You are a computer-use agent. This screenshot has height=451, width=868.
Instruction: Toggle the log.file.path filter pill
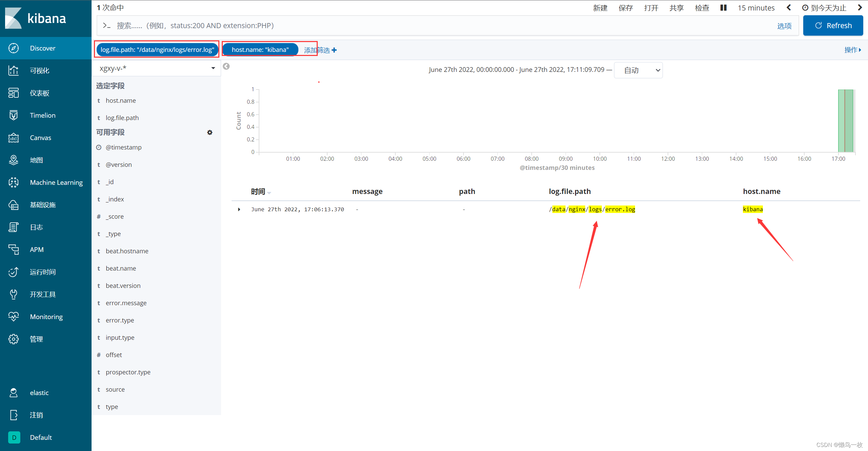[x=157, y=50]
